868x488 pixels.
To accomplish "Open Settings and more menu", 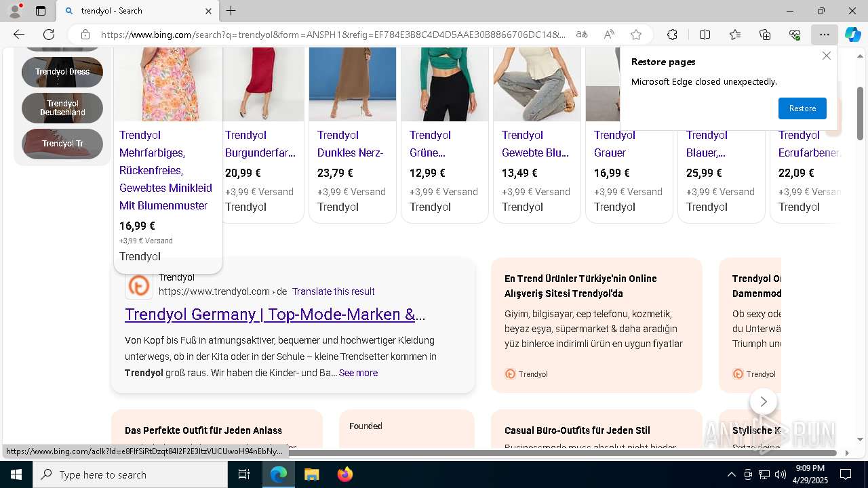I will (824, 35).
